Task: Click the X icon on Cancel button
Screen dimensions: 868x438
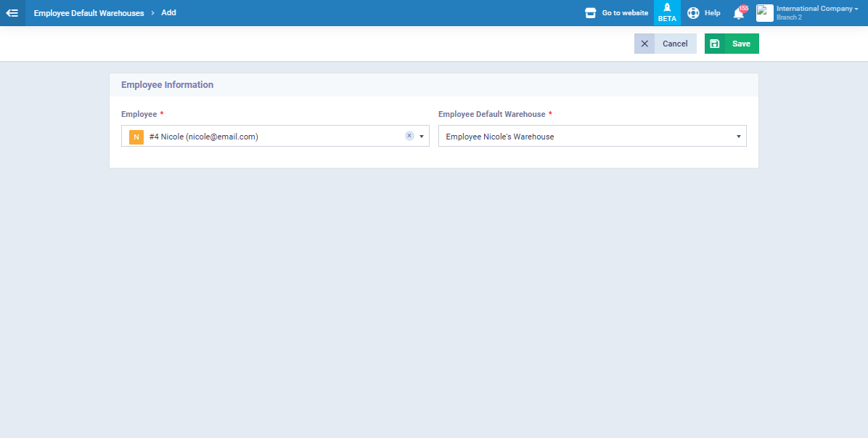Action: coord(644,44)
